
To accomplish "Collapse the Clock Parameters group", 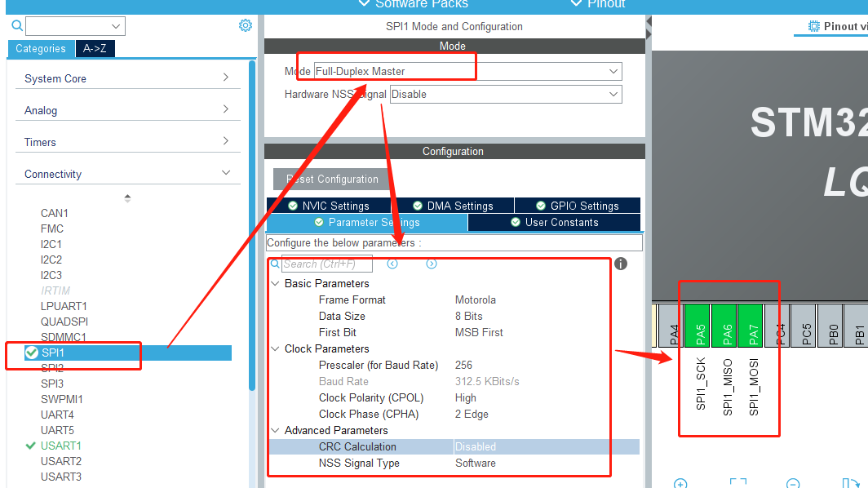I will point(275,348).
